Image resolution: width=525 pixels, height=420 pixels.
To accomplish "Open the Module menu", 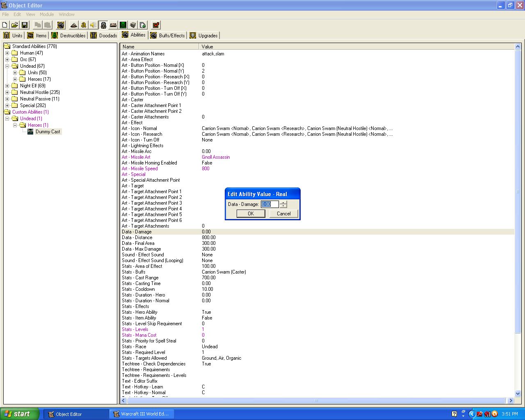I will pyautogui.click(x=47, y=14).
